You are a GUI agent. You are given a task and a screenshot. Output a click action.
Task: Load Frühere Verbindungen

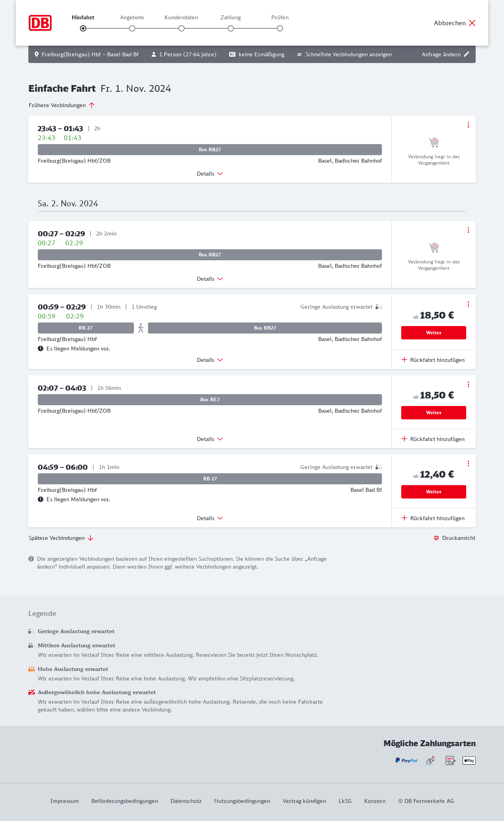[x=62, y=105]
